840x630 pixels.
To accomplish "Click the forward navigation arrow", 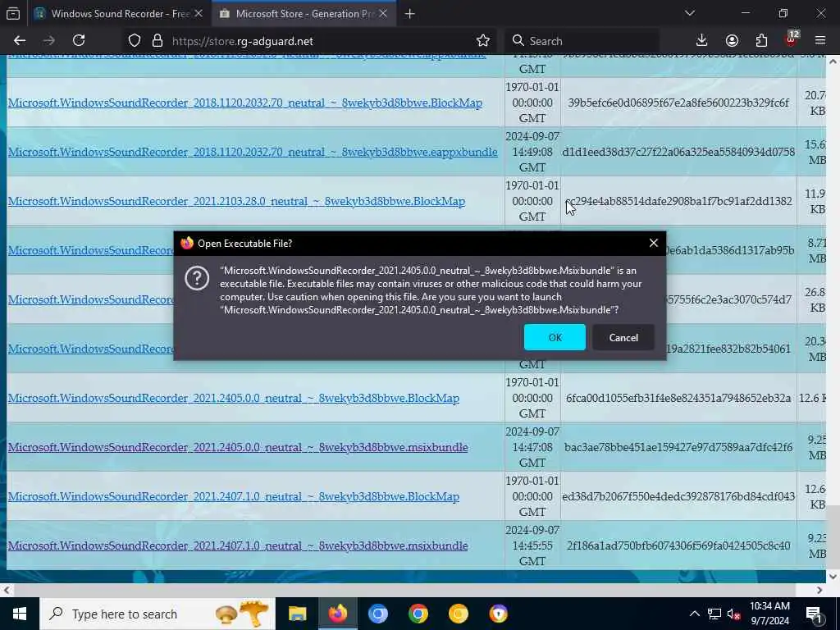I will pyautogui.click(x=49, y=41).
